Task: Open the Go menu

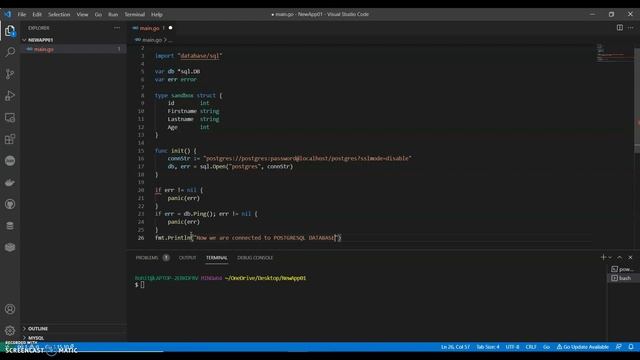Action: pyautogui.click(x=98, y=14)
